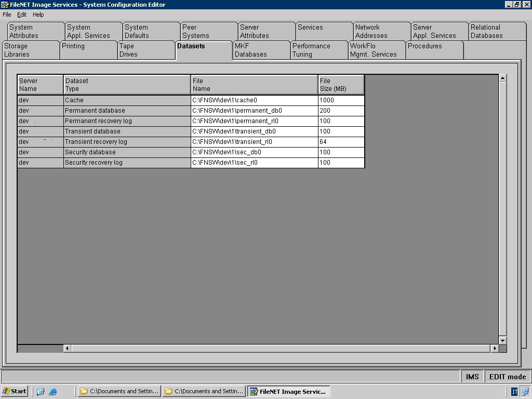
Task: Click the vertical scrollbar up arrow
Action: point(502,78)
